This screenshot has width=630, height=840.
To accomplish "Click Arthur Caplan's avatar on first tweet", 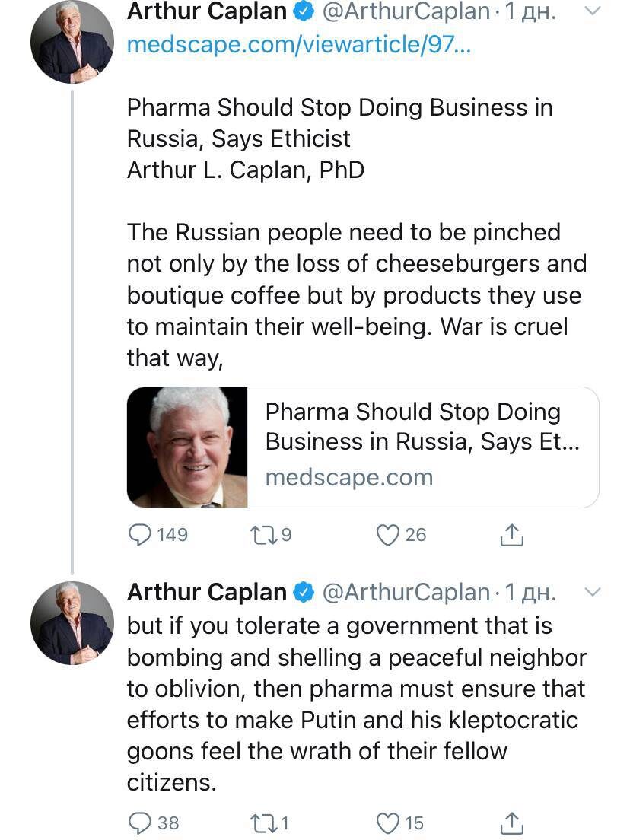I will [72, 42].
